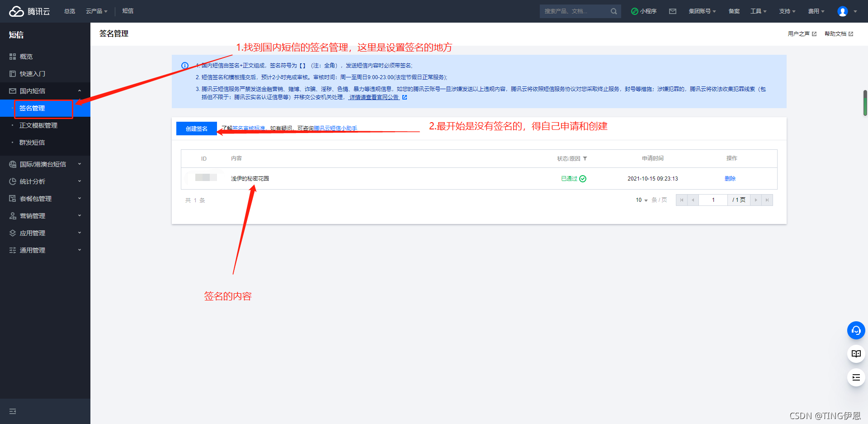This screenshot has width=868, height=424.
Task: Open the 腾讯云短信小助手 link
Action: coord(335,129)
